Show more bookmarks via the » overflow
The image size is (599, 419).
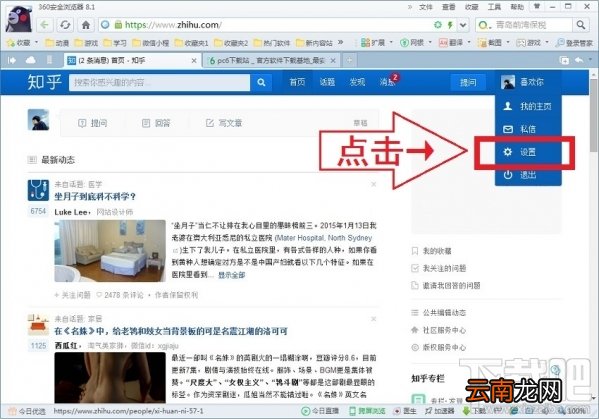point(340,42)
